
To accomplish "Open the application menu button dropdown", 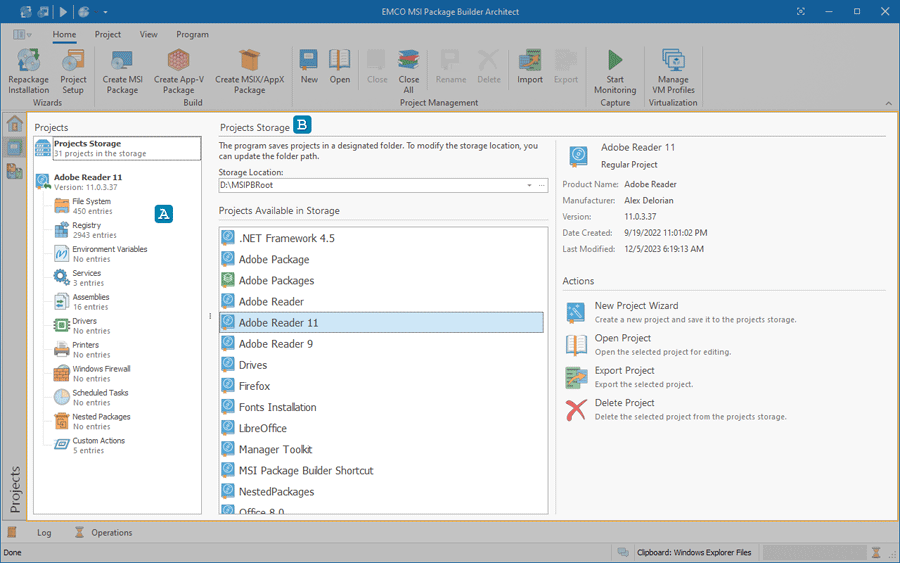I will click(22, 35).
